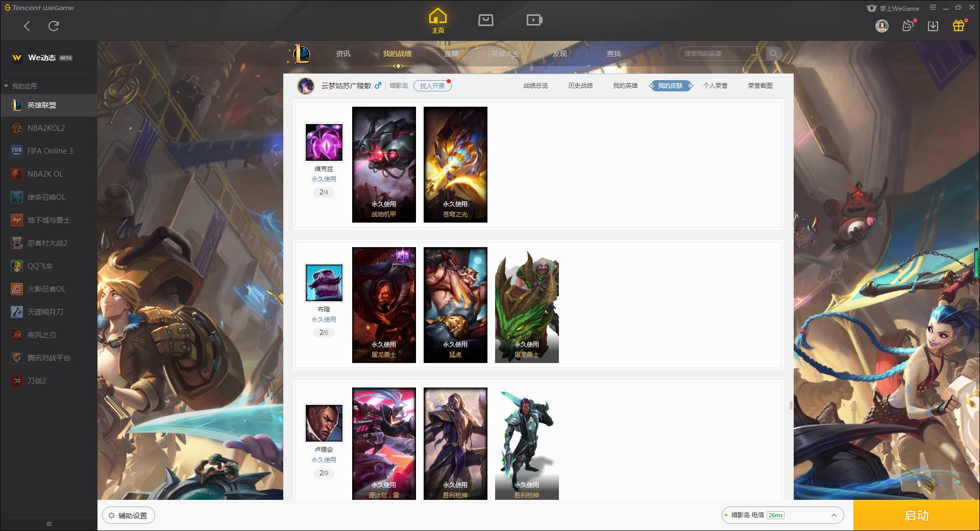Select 腾讯对战平台 app
The width and height of the screenshot is (980, 531).
point(48,358)
